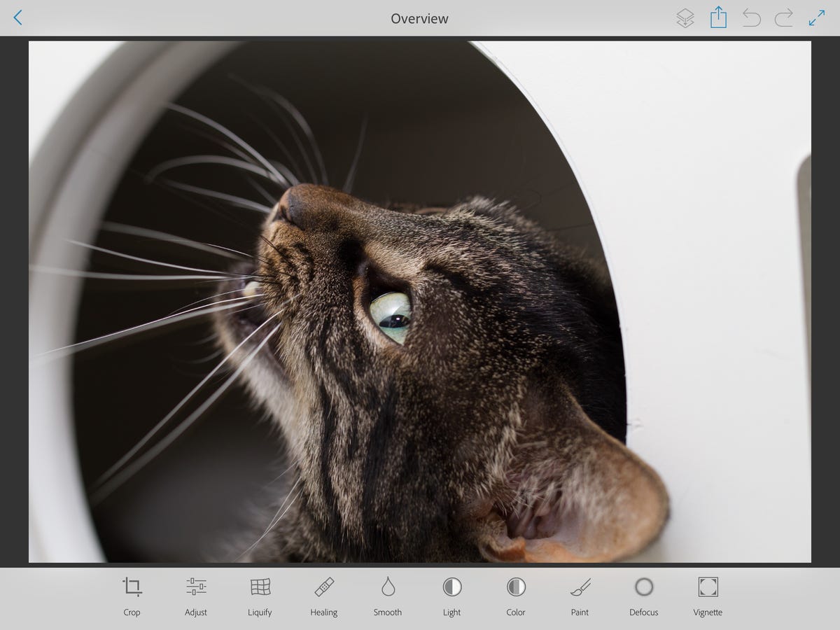
Task: Select the Liquify tool
Action: pos(260,595)
